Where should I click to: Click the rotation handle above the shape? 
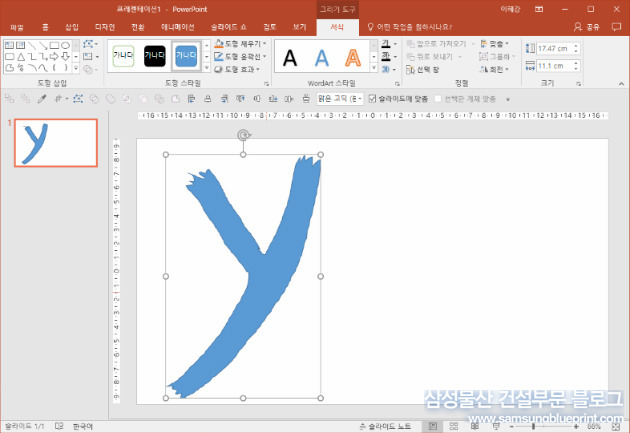pyautogui.click(x=243, y=135)
